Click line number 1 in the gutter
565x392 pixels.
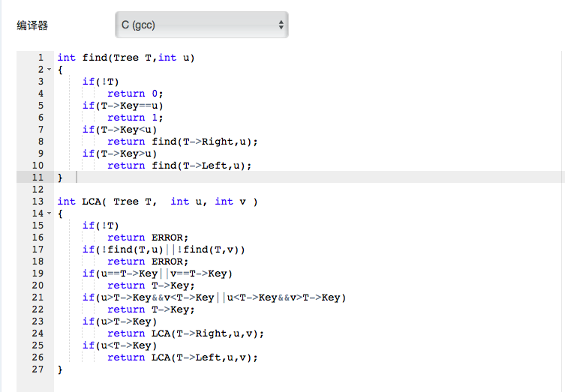click(41, 58)
